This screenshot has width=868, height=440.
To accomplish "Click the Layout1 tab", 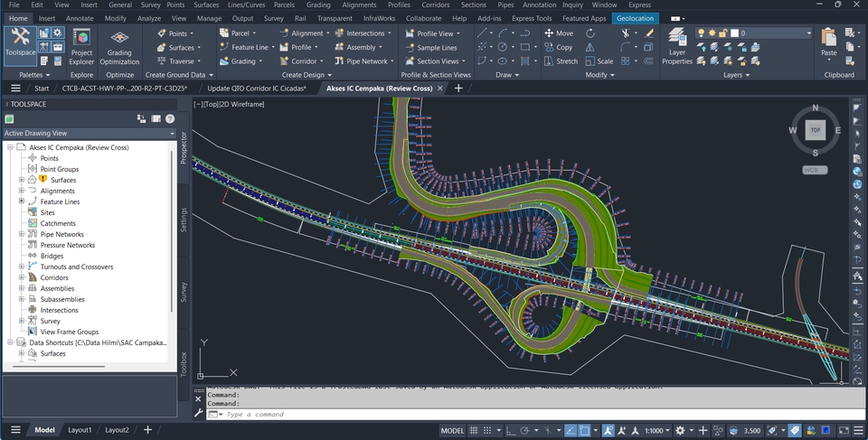I will click(80, 430).
